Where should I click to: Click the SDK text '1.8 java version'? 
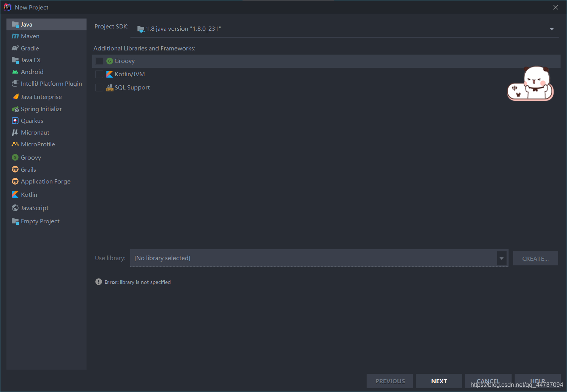(184, 29)
